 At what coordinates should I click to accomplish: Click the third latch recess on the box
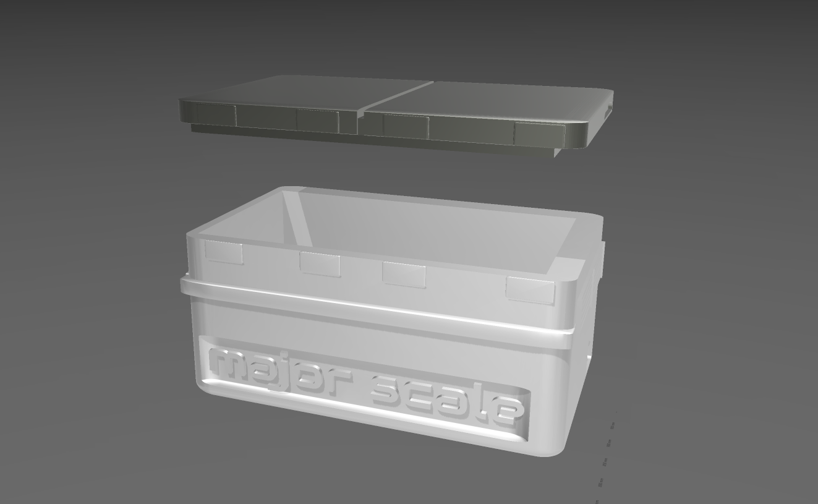click(x=403, y=273)
